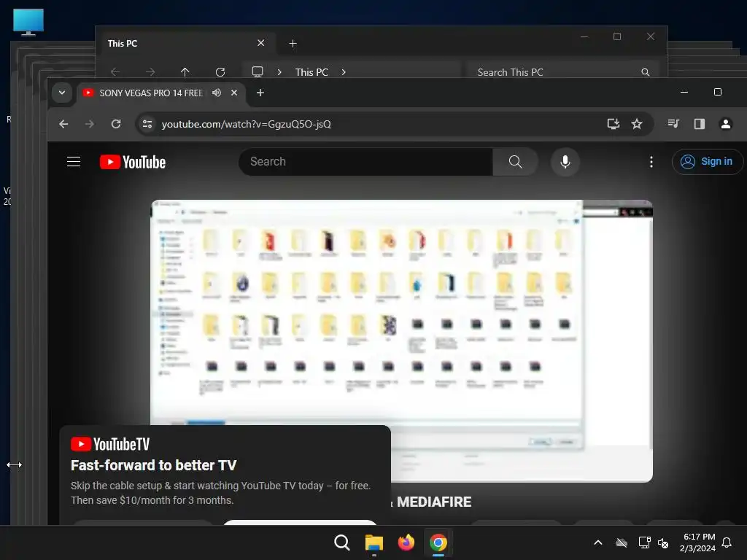Screen dimensions: 747x560
Task: Maximize the Chrome window
Action: pyautogui.click(x=718, y=92)
